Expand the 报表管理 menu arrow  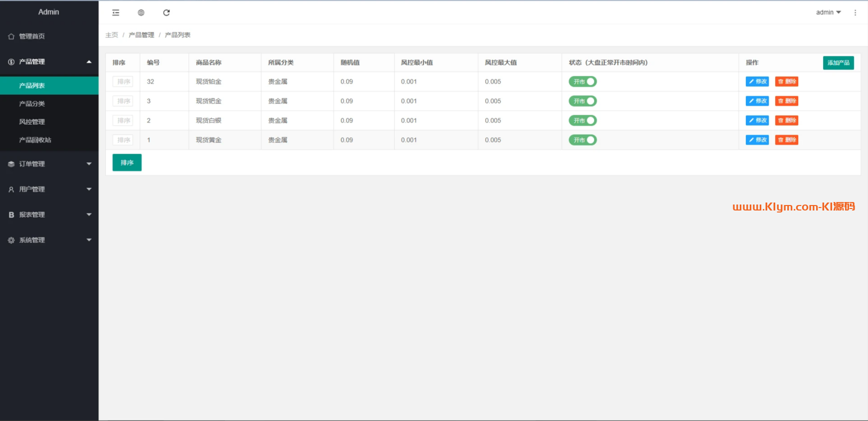89,215
